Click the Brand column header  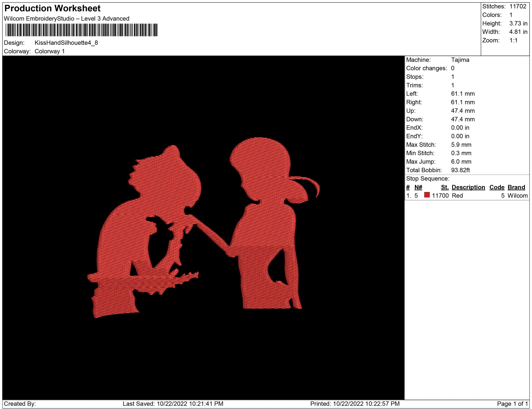point(516,187)
